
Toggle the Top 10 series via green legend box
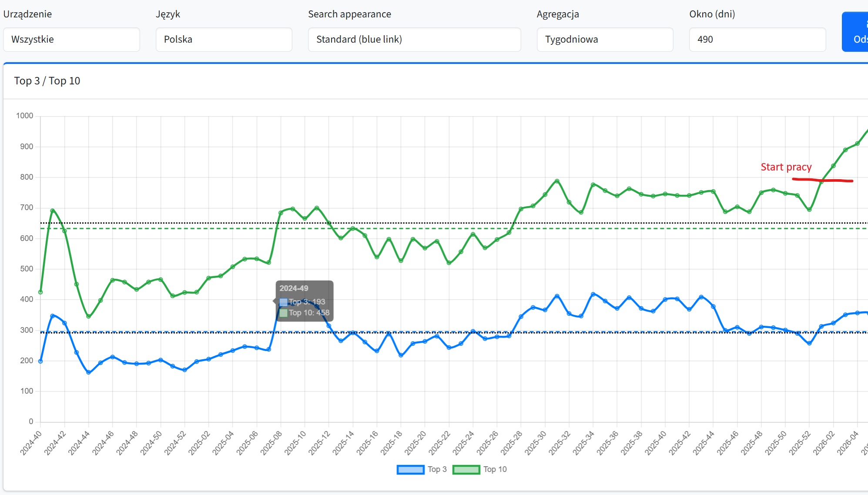point(466,469)
